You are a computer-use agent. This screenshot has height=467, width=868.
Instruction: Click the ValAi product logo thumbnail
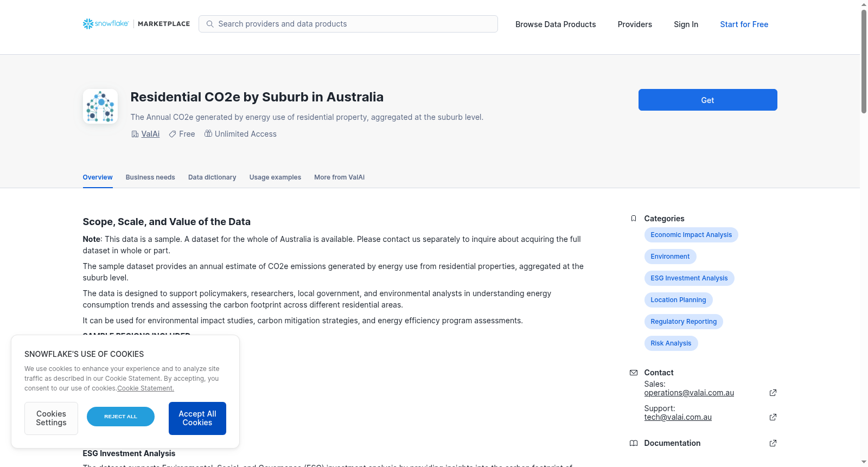100,106
